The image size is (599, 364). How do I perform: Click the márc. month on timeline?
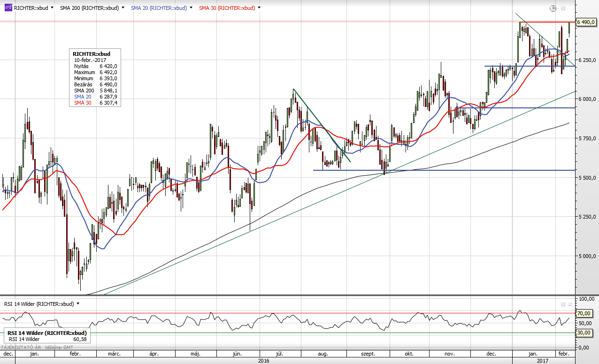pos(114,353)
